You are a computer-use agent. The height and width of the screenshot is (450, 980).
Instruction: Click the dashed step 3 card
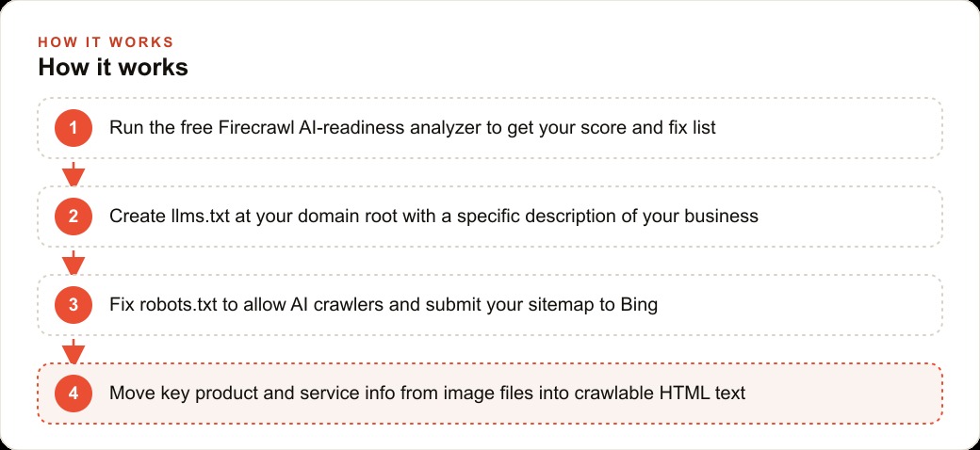pos(490,305)
